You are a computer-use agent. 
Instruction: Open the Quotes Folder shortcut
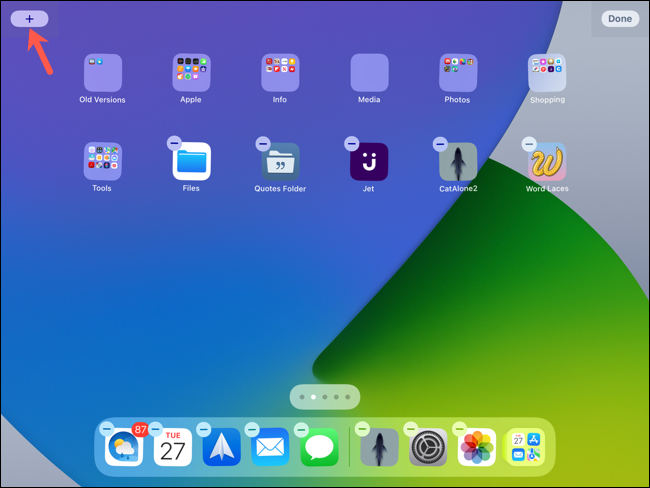click(280, 162)
